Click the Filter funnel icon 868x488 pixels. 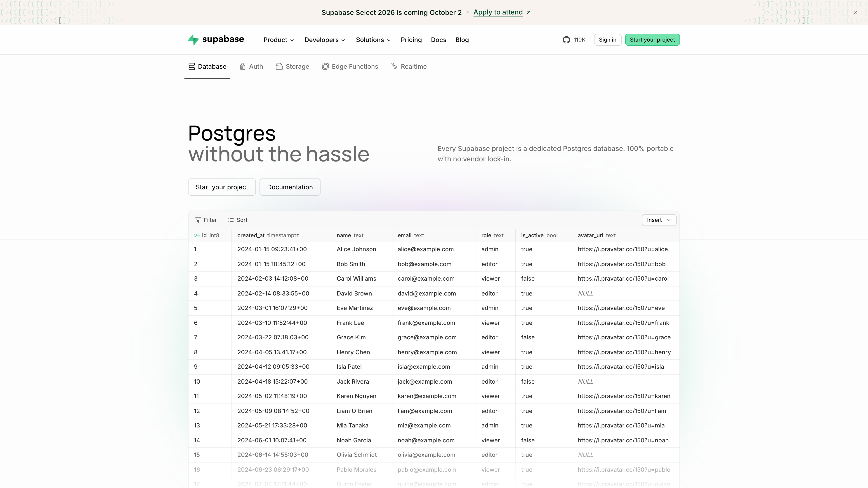coord(198,220)
